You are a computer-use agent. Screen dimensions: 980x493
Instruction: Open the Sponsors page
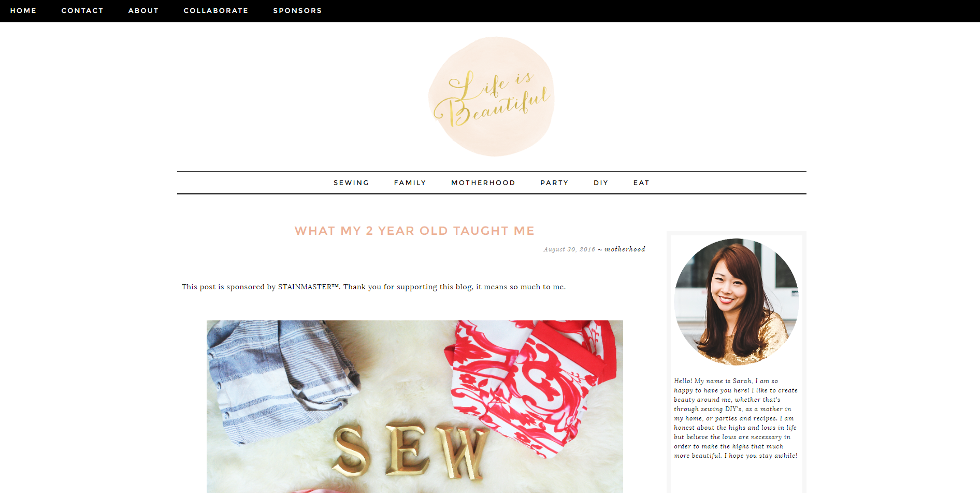(x=297, y=10)
